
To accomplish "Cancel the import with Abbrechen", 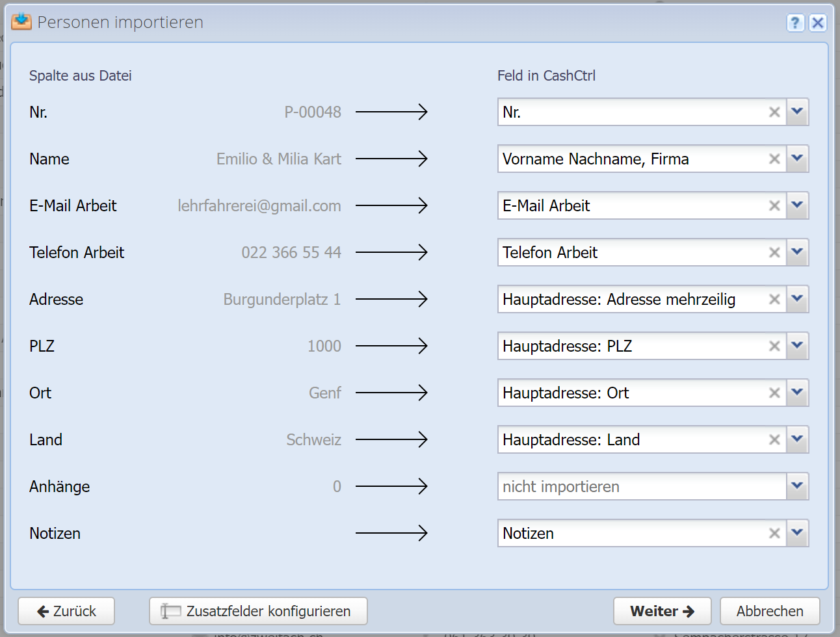I will pyautogui.click(x=769, y=611).
